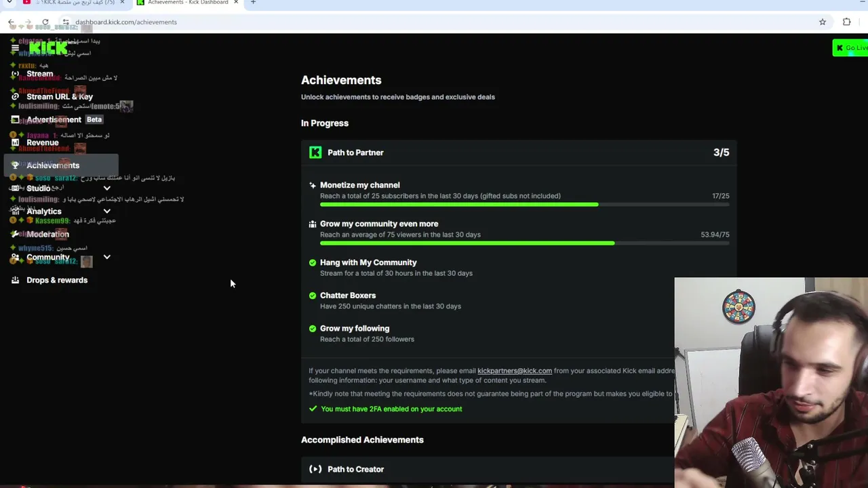868x488 pixels.
Task: Click the Achievements page title
Action: (341, 80)
